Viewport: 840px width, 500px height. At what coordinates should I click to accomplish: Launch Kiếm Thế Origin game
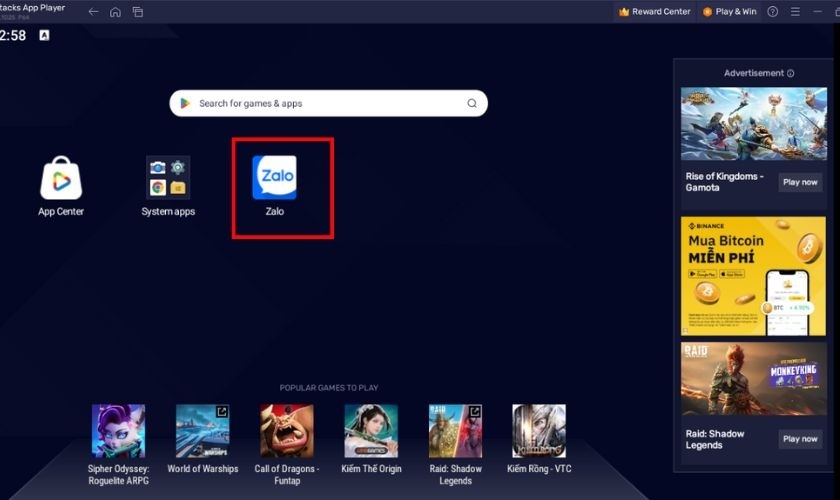point(371,431)
